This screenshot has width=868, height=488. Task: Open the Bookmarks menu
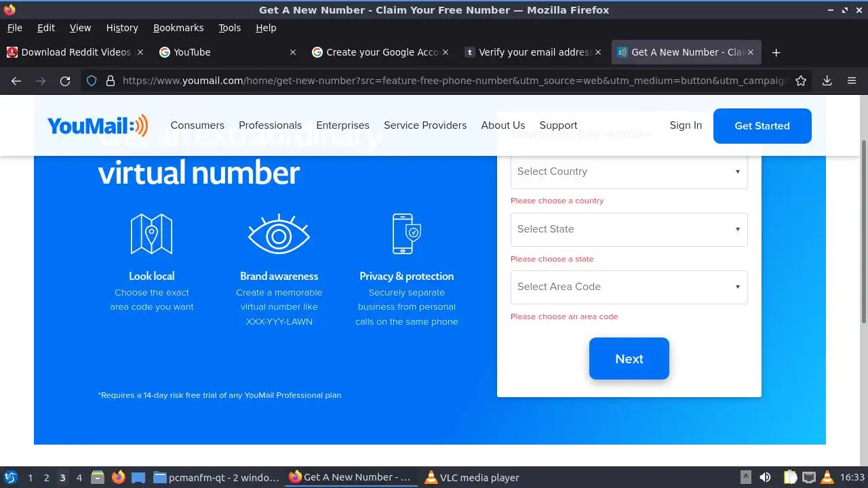click(178, 28)
